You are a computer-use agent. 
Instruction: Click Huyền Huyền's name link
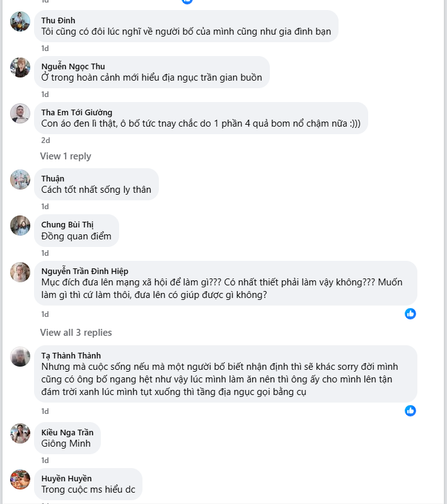pos(66,478)
